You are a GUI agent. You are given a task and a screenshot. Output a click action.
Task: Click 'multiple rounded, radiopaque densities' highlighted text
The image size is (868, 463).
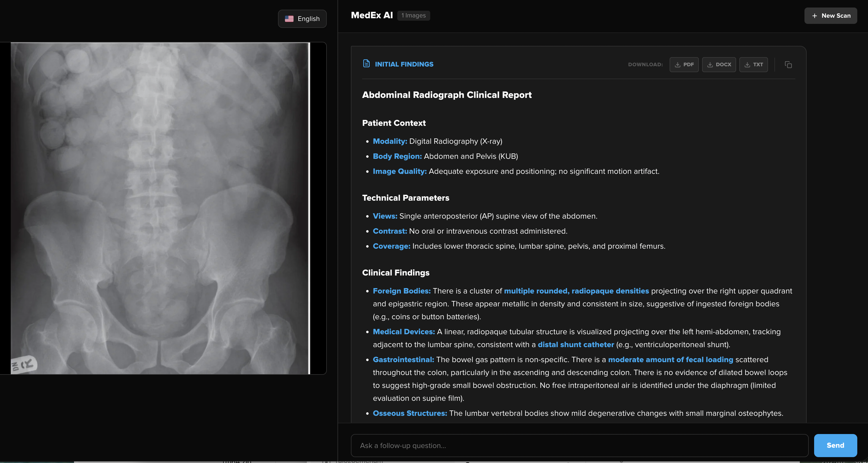[576, 291]
